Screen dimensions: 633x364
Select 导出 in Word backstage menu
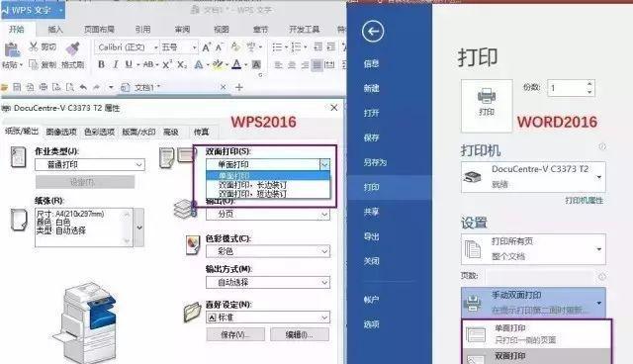(x=371, y=236)
